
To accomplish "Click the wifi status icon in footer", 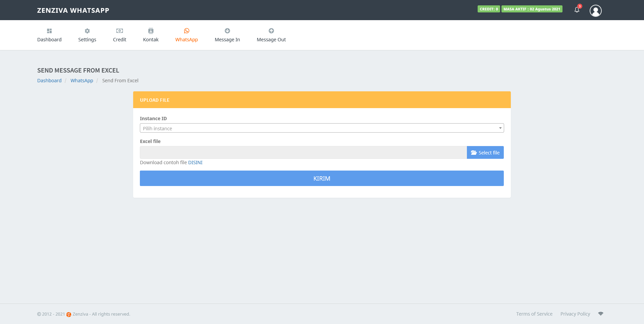I will (601, 314).
